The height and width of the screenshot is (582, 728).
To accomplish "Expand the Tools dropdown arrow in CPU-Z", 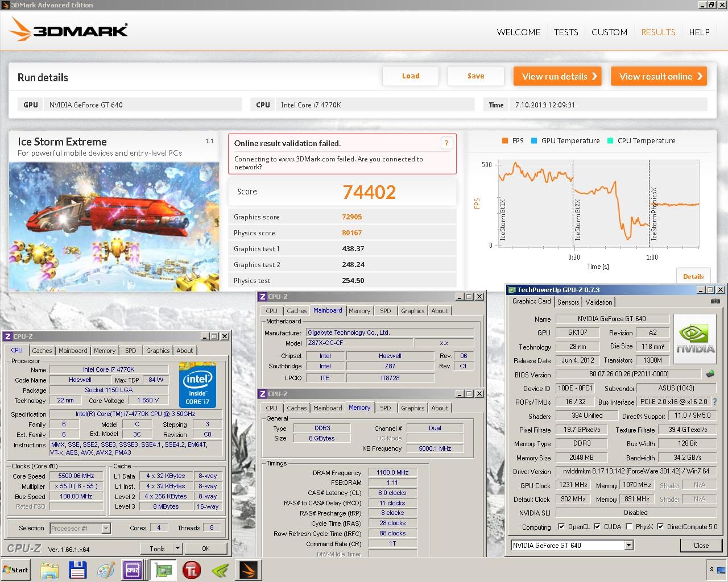I will pos(177,548).
